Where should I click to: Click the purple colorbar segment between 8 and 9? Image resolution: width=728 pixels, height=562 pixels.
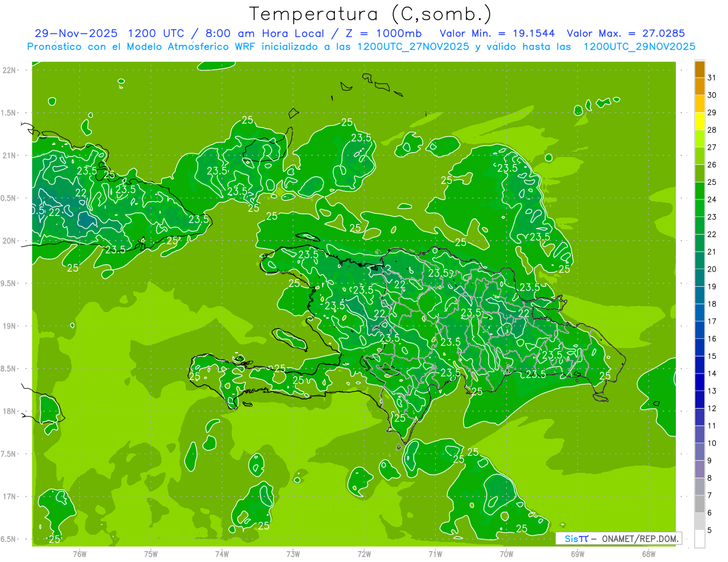(699, 469)
